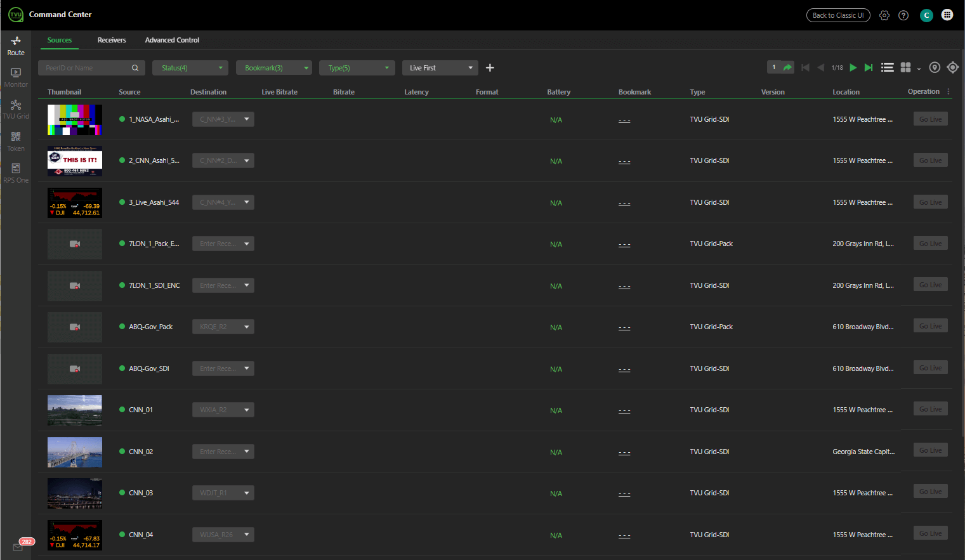Edit bookmark for 2_CNN_Asahi row

(624, 162)
